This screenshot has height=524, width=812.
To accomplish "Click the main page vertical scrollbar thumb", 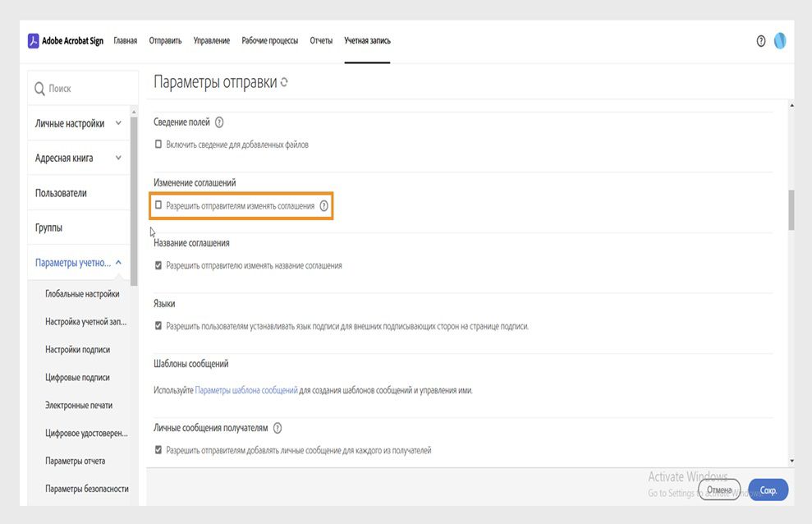I will 791,210.
